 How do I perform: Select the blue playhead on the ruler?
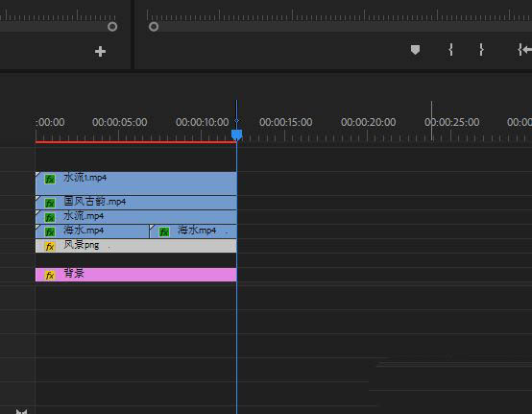pyautogui.click(x=237, y=134)
